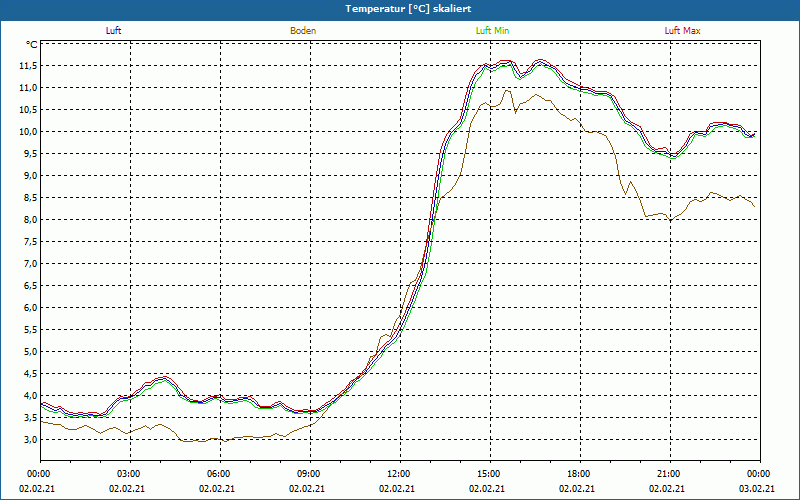Click the green Luft Min legend label
This screenshot has width=800, height=500.
tap(492, 31)
